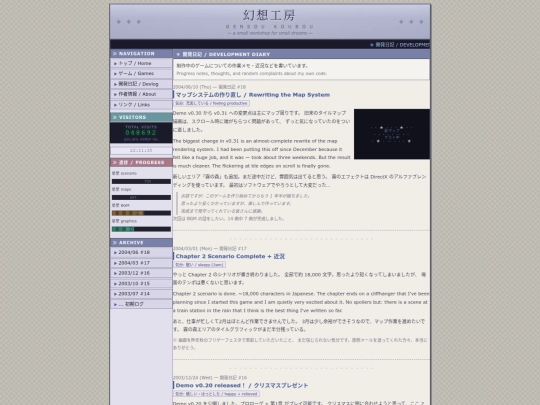Open the 初期ログ older archive link
This screenshot has height=405, width=540.
pos(141,304)
